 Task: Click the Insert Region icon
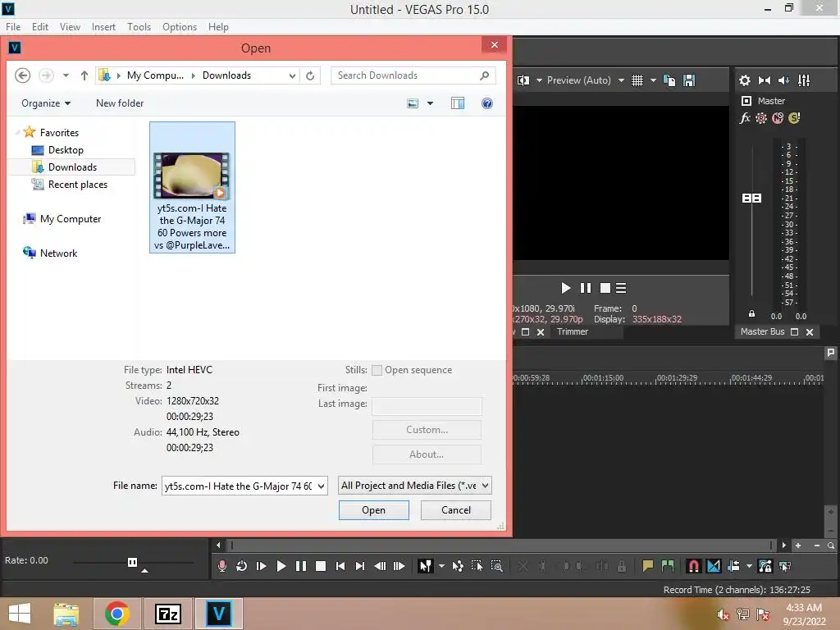point(668,566)
